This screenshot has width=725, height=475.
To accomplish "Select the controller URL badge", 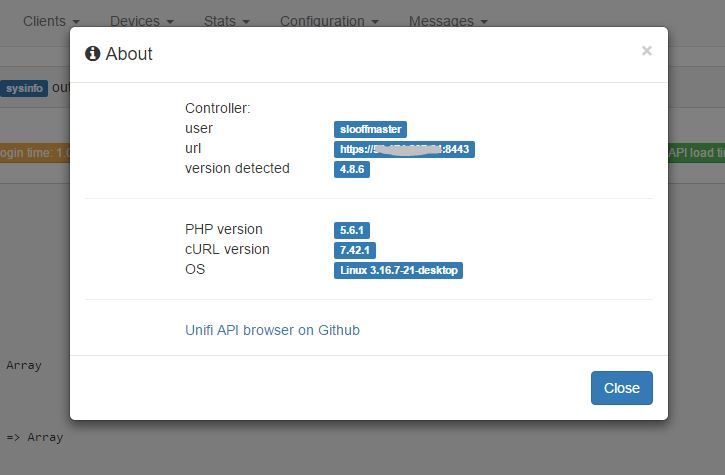I will pos(404,149).
